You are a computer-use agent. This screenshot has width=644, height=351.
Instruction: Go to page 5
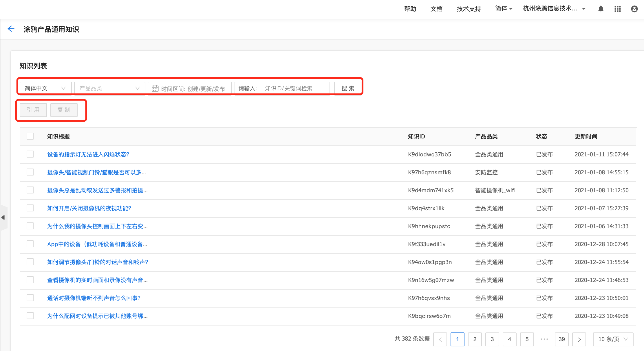527,339
